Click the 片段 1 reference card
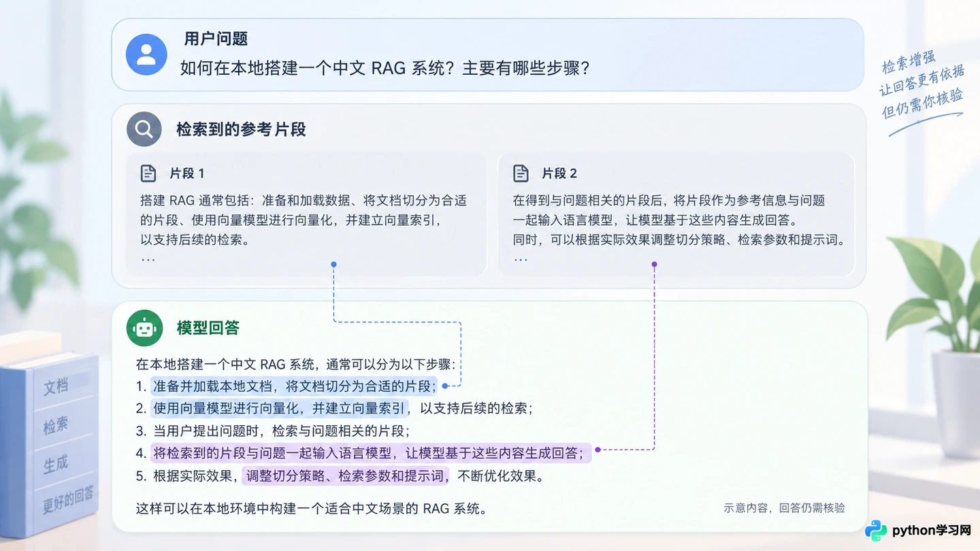This screenshot has height=551, width=980. pos(306,214)
